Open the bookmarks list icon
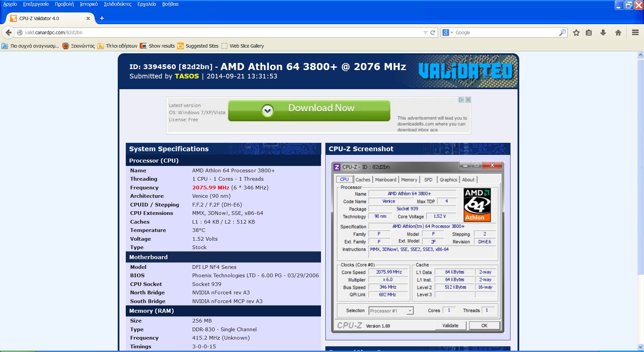The image size is (644, 352). (x=589, y=33)
